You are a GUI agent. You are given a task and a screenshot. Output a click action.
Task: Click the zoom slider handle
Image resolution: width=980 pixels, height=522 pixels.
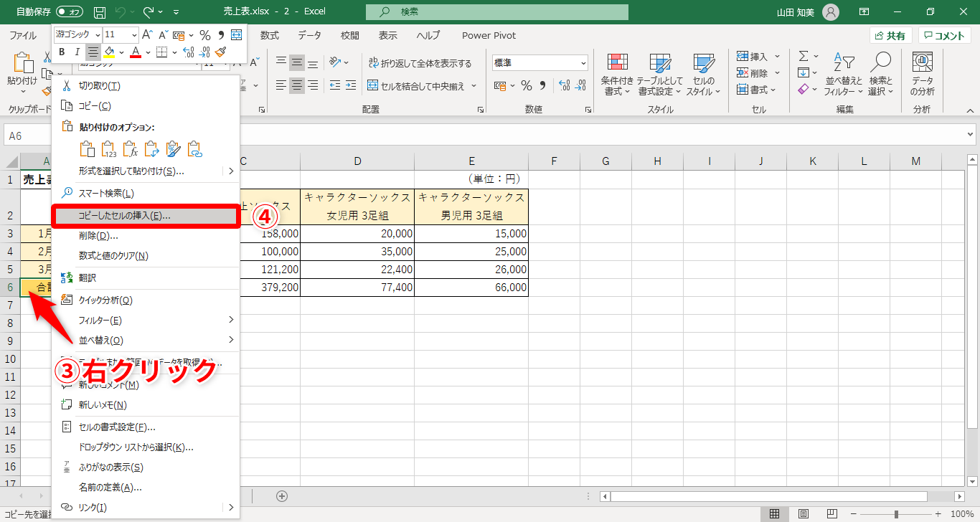(x=896, y=514)
